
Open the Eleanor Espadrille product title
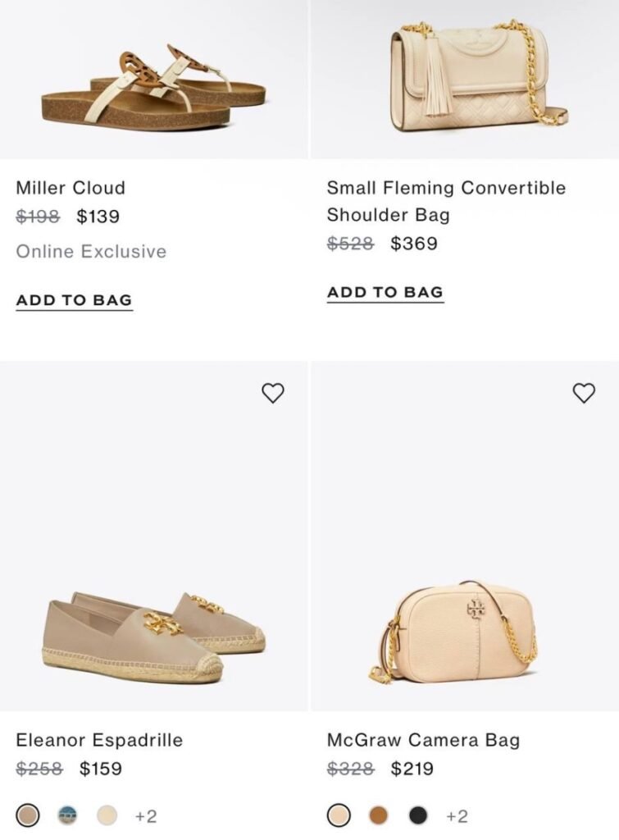(99, 740)
